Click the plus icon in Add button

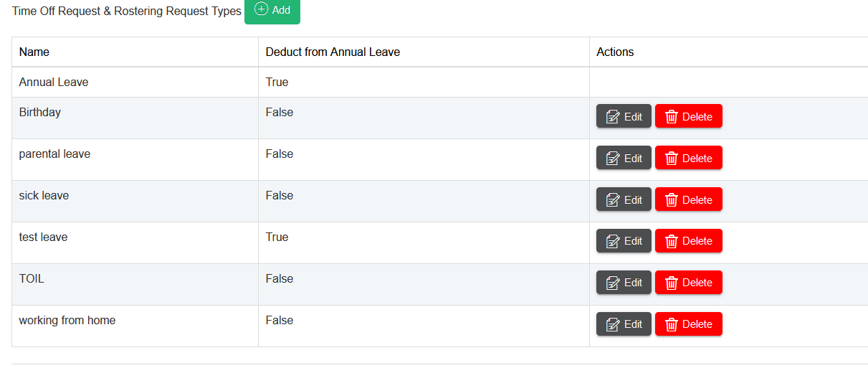[x=262, y=9]
